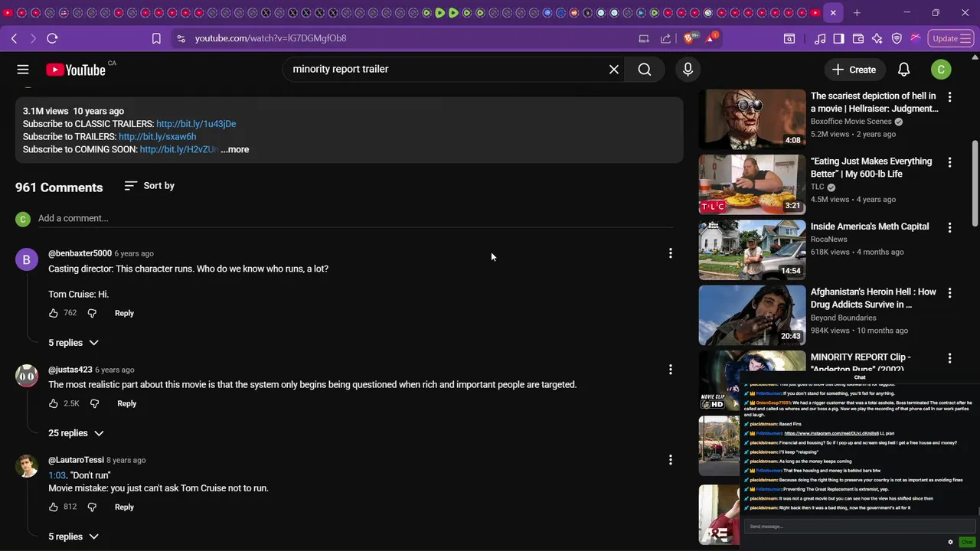
Task: Expand the 5 replies under @LautaroTessi
Action: click(x=73, y=536)
